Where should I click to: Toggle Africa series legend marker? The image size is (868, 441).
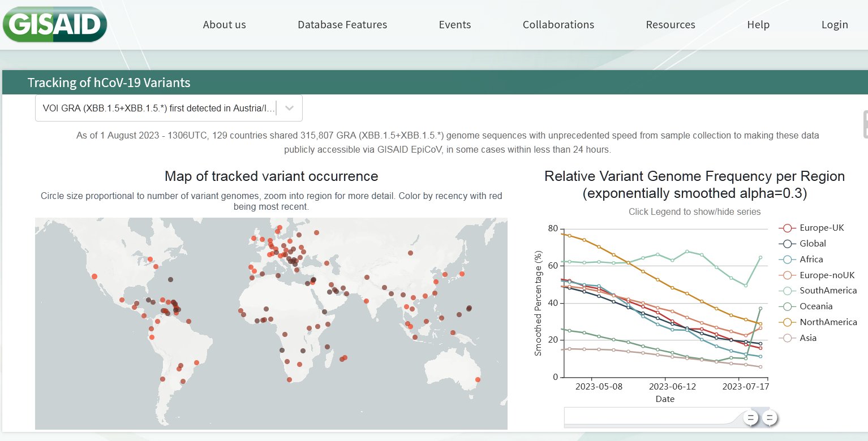click(787, 260)
